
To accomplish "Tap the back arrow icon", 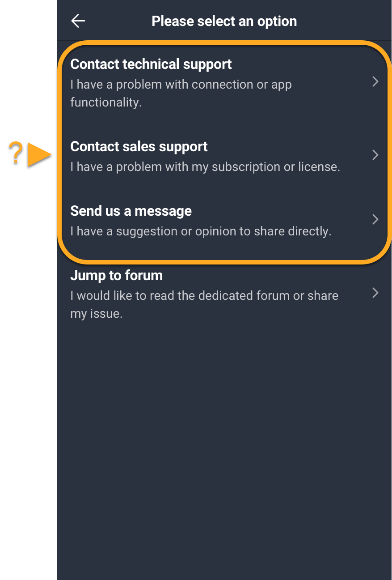I will coord(78,21).
